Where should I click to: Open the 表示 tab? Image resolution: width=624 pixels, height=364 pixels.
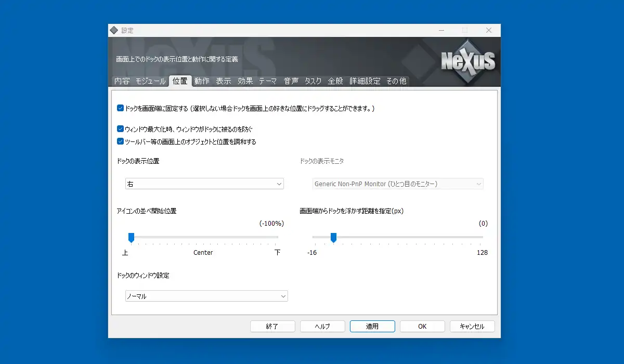tap(224, 81)
